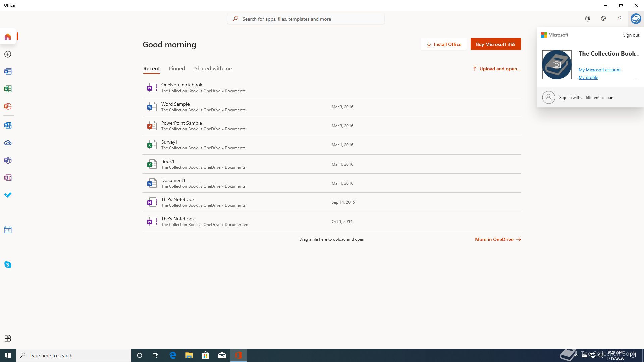Select the Recent tab
This screenshot has height=362, width=644.
pos(152,69)
